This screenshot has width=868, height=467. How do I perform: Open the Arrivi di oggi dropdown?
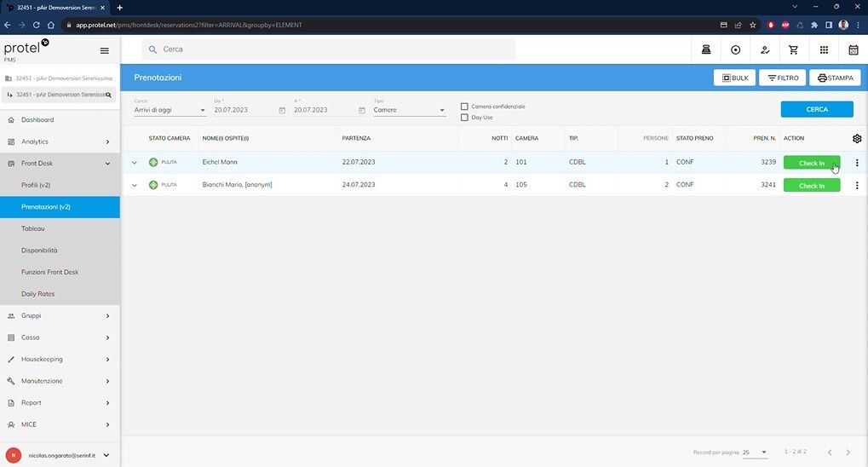pyautogui.click(x=170, y=110)
